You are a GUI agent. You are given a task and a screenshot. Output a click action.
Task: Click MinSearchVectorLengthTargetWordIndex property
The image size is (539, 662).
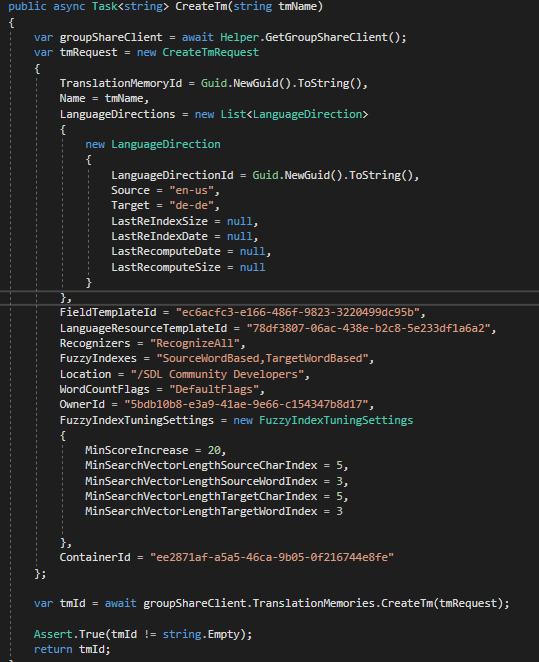click(x=201, y=511)
